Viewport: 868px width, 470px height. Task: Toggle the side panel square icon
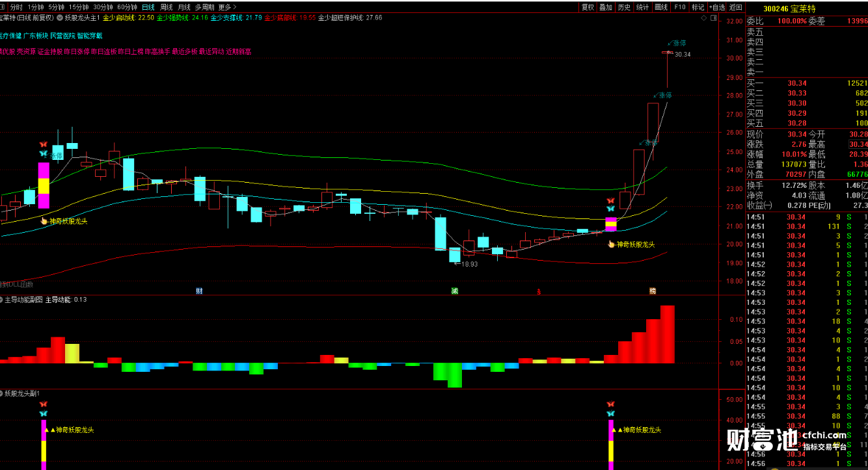point(712,19)
